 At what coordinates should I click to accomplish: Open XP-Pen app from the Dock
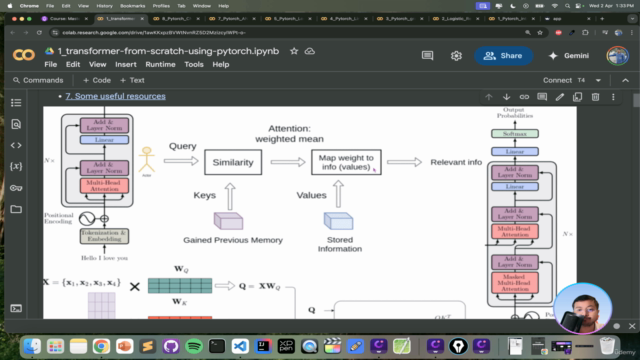pos(286,346)
